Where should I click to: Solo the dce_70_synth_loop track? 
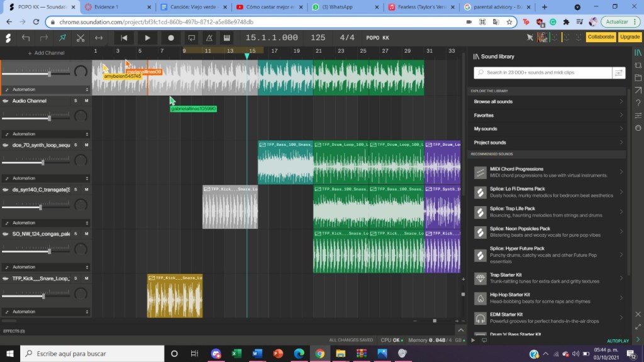[76, 145]
